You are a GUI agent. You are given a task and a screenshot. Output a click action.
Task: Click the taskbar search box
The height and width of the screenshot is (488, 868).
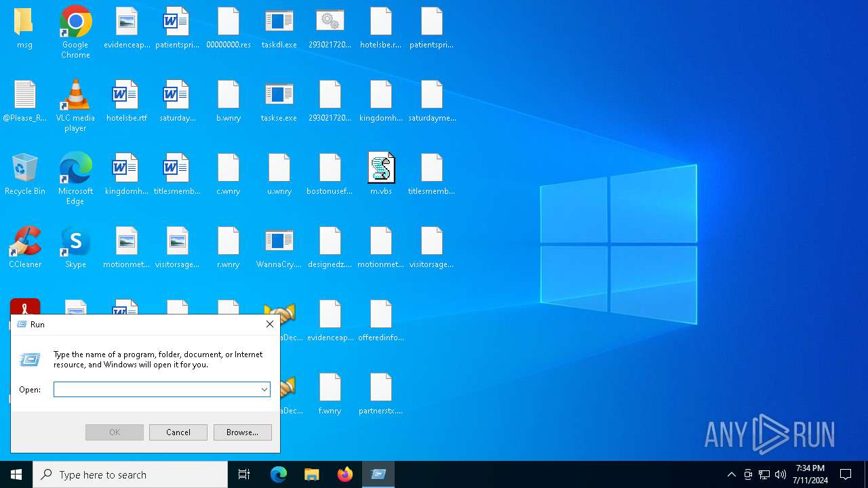(x=130, y=474)
